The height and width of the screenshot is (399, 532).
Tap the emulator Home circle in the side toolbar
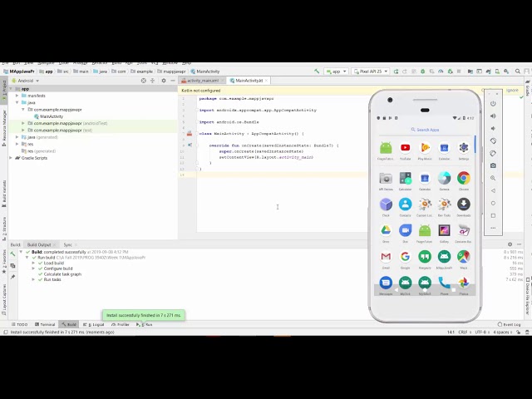coord(493,203)
